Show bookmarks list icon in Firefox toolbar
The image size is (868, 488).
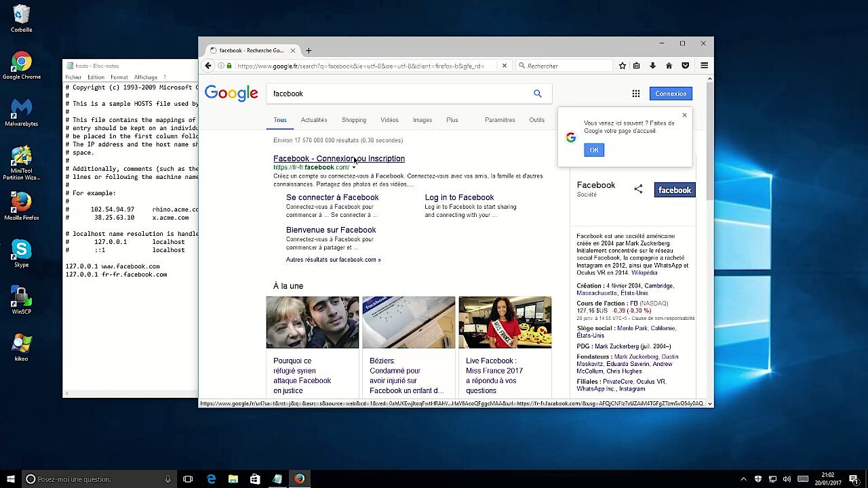click(637, 66)
